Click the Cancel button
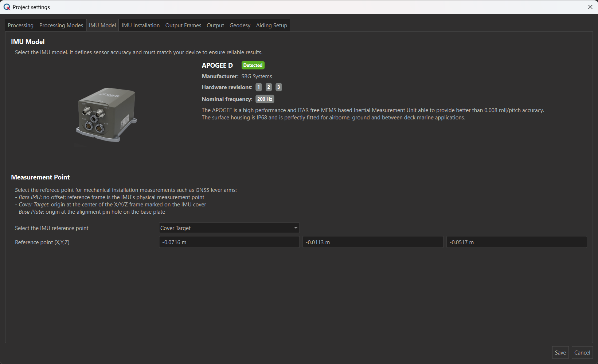 pos(582,353)
